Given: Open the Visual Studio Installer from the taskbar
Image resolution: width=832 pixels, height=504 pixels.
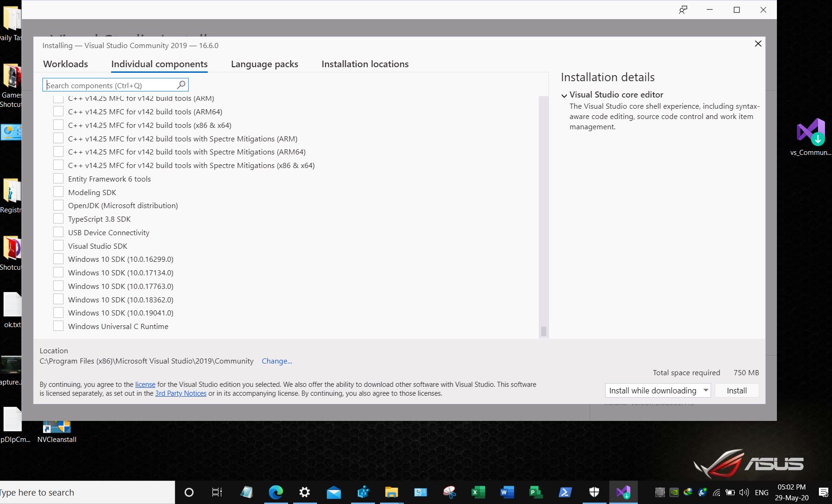Looking at the screenshot, I should tap(624, 492).
